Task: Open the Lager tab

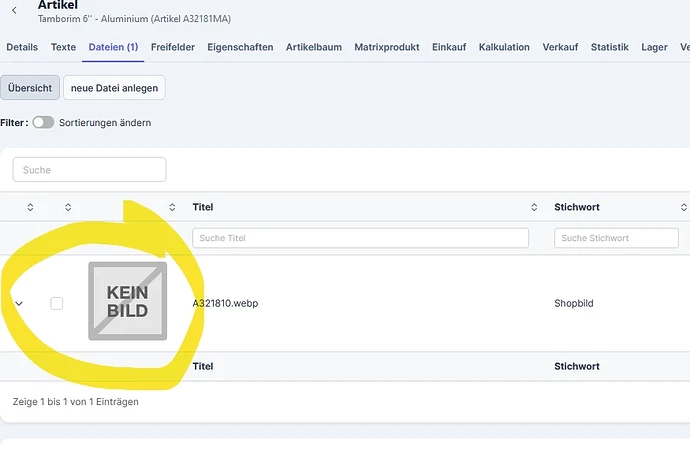Action: pos(654,47)
